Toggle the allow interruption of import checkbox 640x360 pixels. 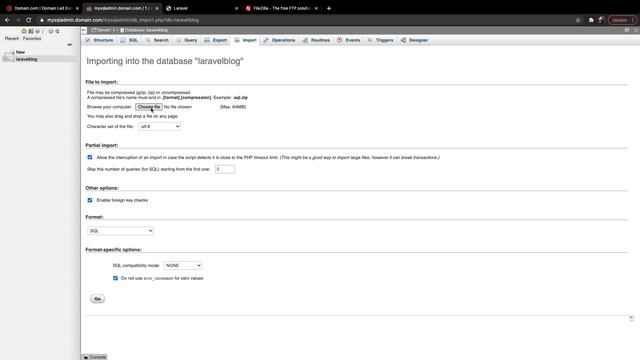pyautogui.click(x=90, y=157)
